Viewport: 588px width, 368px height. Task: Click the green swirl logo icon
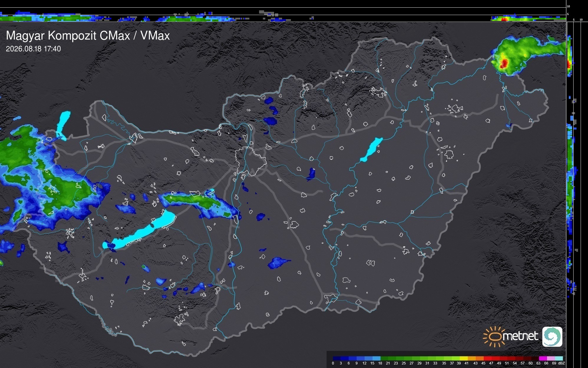(552, 336)
